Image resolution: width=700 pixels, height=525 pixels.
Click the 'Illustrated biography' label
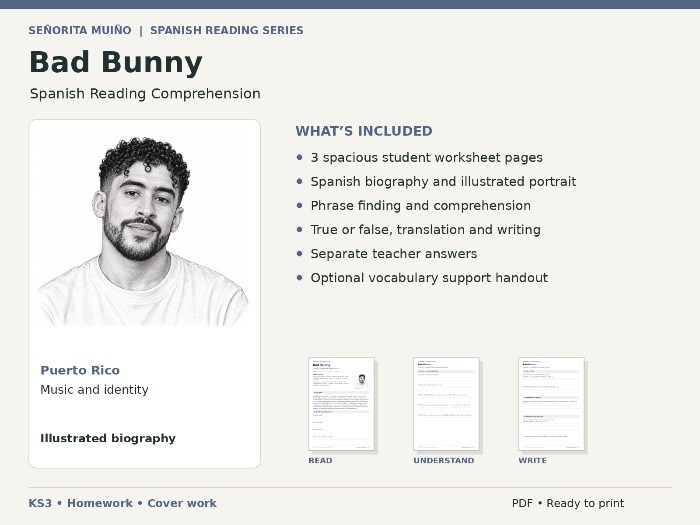pyautogui.click(x=108, y=438)
